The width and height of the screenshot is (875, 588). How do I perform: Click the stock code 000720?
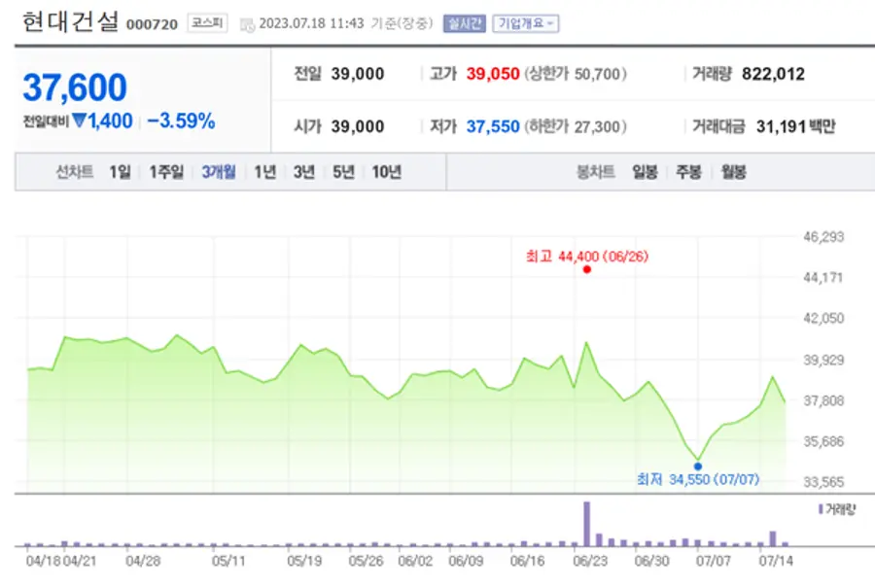(152, 24)
